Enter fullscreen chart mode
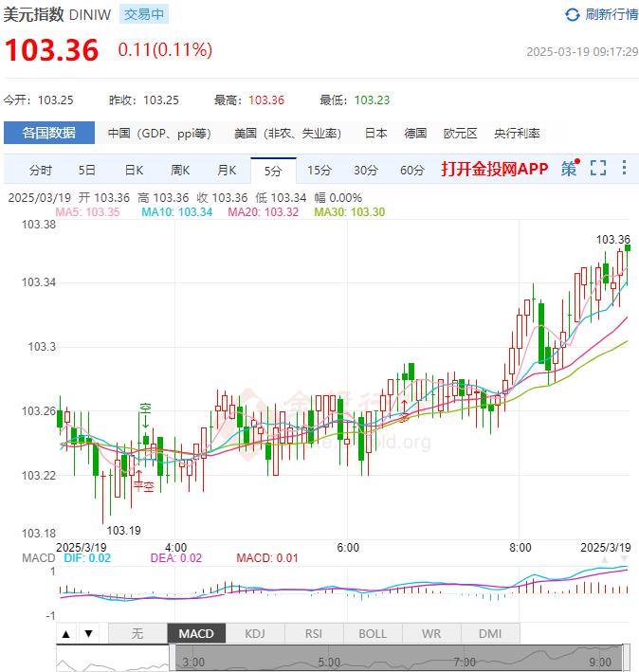The image size is (639, 672). tap(597, 169)
